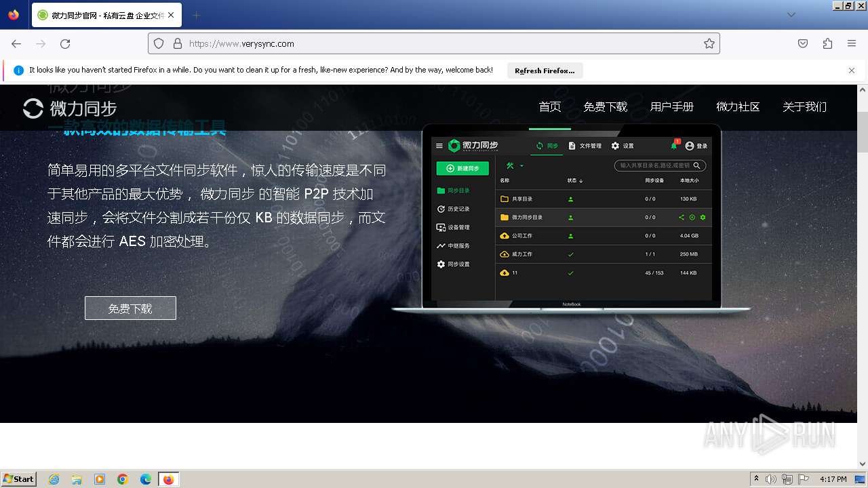Launch Microsoft Edge from the taskbar

click(x=146, y=479)
